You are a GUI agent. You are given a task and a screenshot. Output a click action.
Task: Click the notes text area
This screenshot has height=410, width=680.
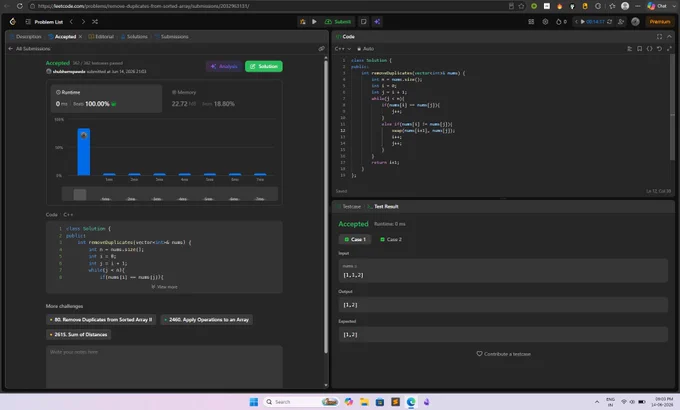(x=164, y=367)
